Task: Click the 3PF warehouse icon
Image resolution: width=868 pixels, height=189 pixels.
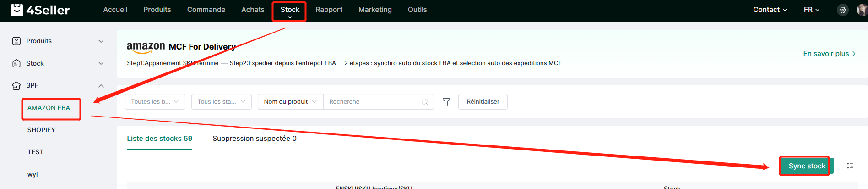Action: point(16,86)
